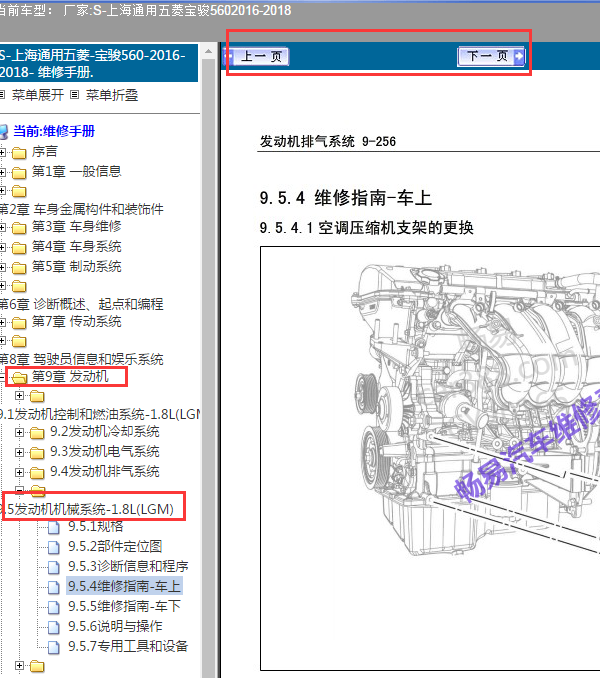
Task: Click page icon of 9.5.2部件定位图
Action: click(54, 547)
